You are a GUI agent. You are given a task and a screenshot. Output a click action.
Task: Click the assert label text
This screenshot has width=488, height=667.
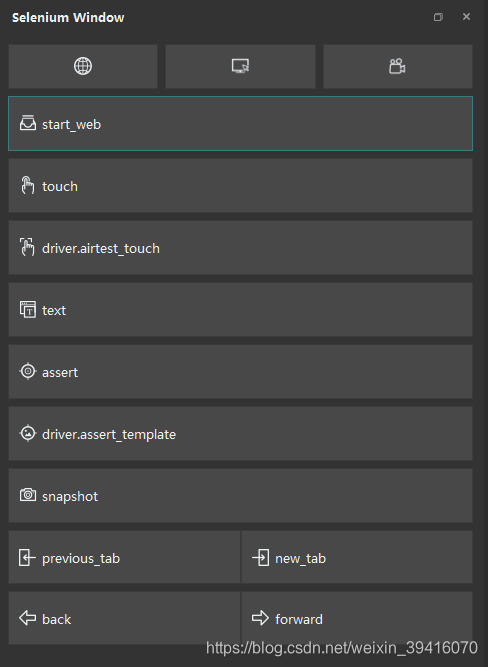60,373
